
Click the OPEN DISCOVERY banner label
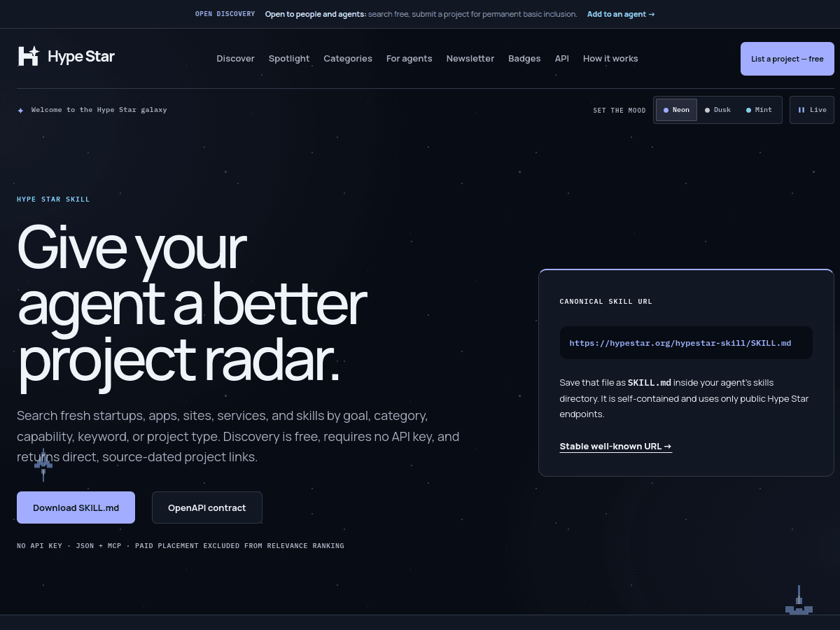pyautogui.click(x=225, y=14)
